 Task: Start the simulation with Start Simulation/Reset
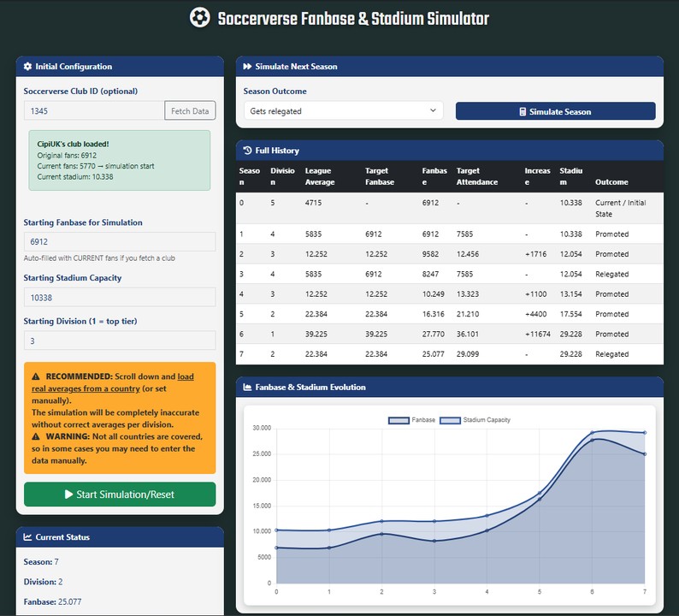[120, 495]
